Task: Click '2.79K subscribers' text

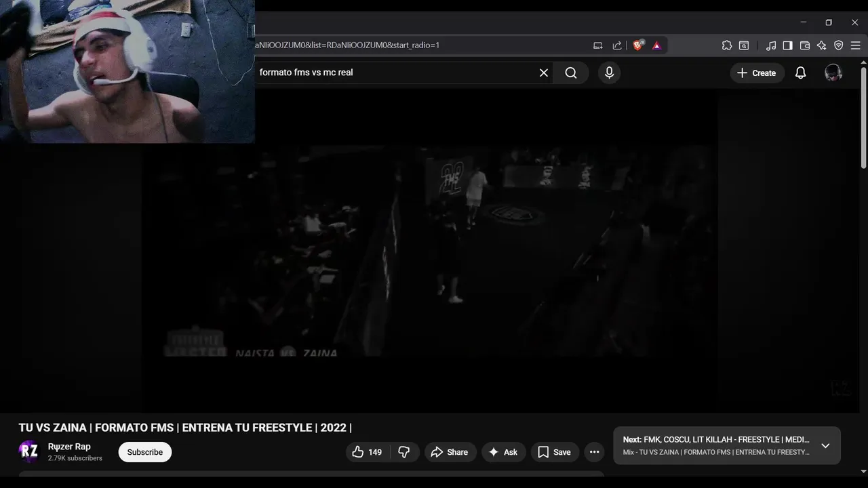Action: (x=75, y=458)
